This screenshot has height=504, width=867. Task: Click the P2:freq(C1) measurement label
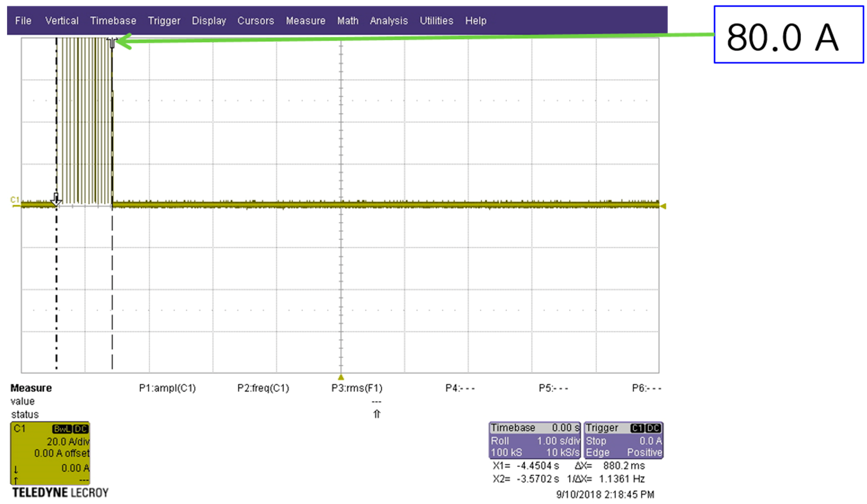263,388
